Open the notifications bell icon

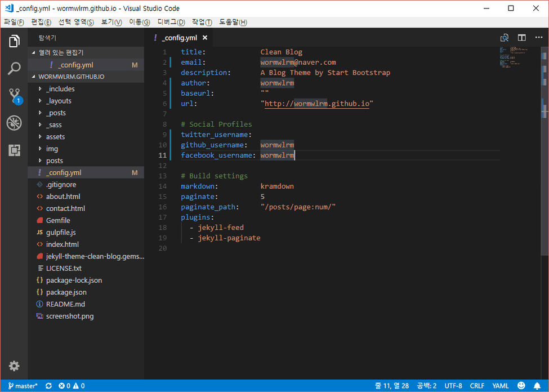(x=537, y=386)
